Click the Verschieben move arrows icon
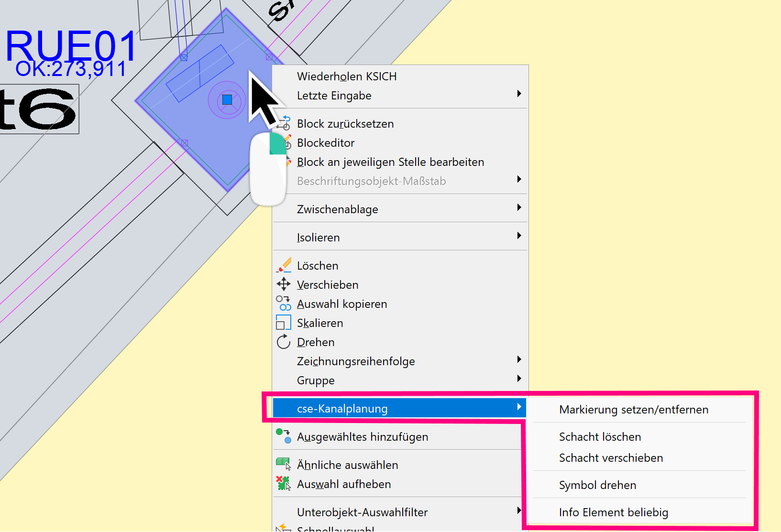This screenshot has height=532, width=781. 284,284
